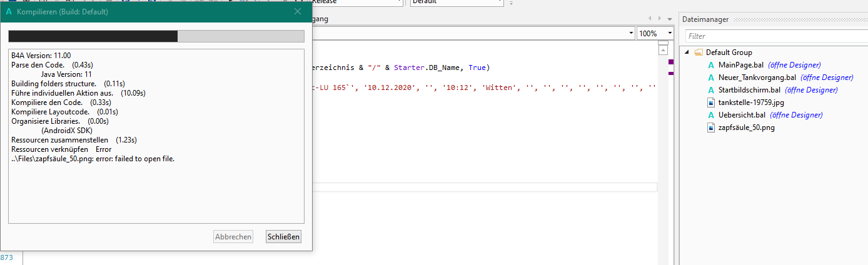
Task: Click the '(AndroidX SDK)' log line
Action: click(x=67, y=131)
